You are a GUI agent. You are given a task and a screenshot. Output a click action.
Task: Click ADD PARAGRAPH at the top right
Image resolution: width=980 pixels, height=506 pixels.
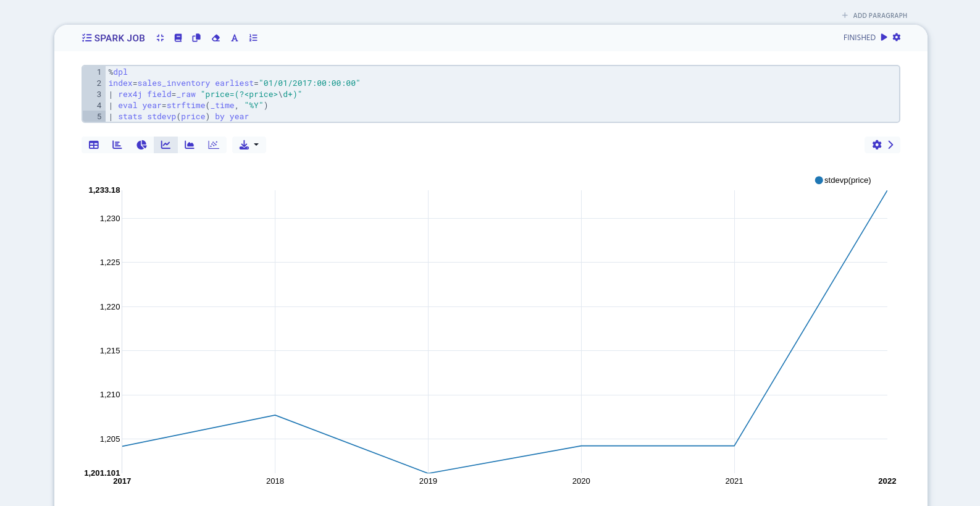874,15
